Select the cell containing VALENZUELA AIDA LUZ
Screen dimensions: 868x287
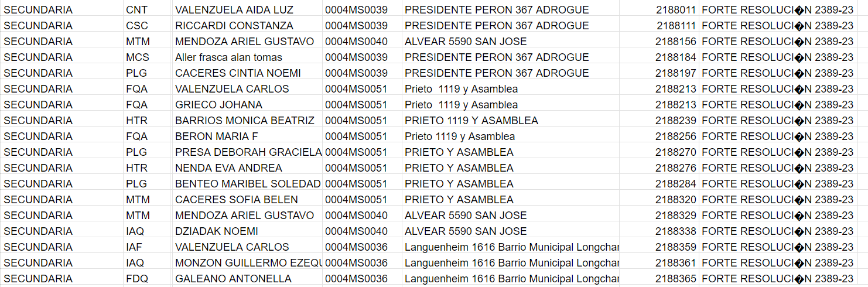[234, 10]
